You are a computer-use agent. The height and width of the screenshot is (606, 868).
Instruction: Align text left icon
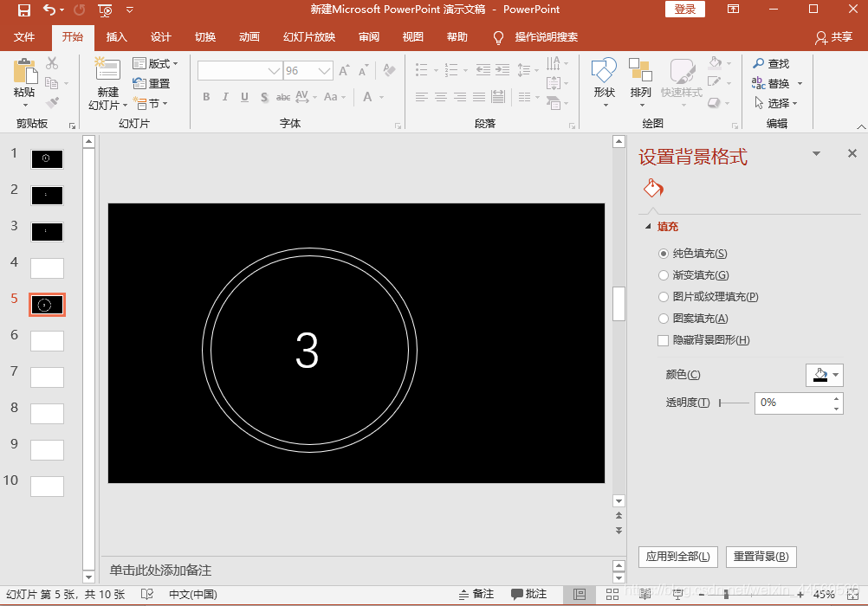(422, 98)
